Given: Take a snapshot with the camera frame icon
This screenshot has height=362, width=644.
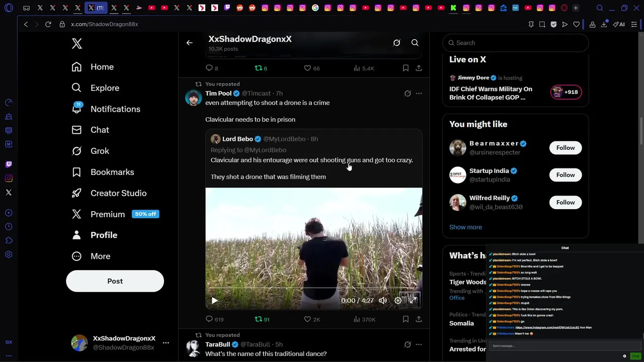Looking at the screenshot, I should click(542, 24).
